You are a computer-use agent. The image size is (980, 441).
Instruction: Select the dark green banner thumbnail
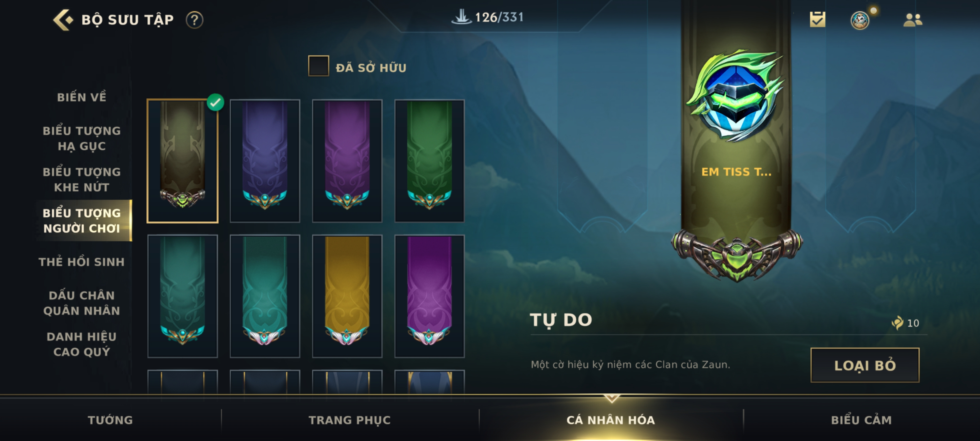[429, 161]
